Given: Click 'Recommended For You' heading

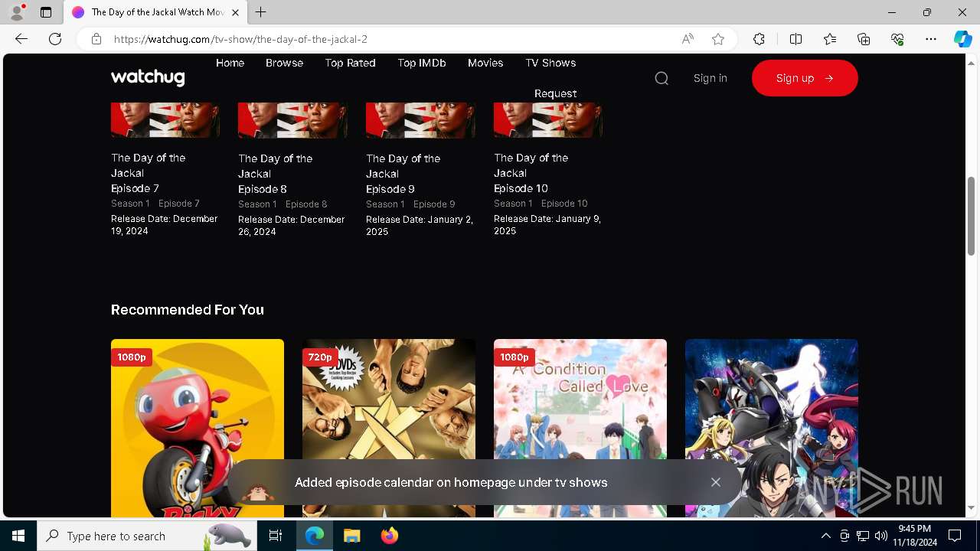Looking at the screenshot, I should 188,310.
